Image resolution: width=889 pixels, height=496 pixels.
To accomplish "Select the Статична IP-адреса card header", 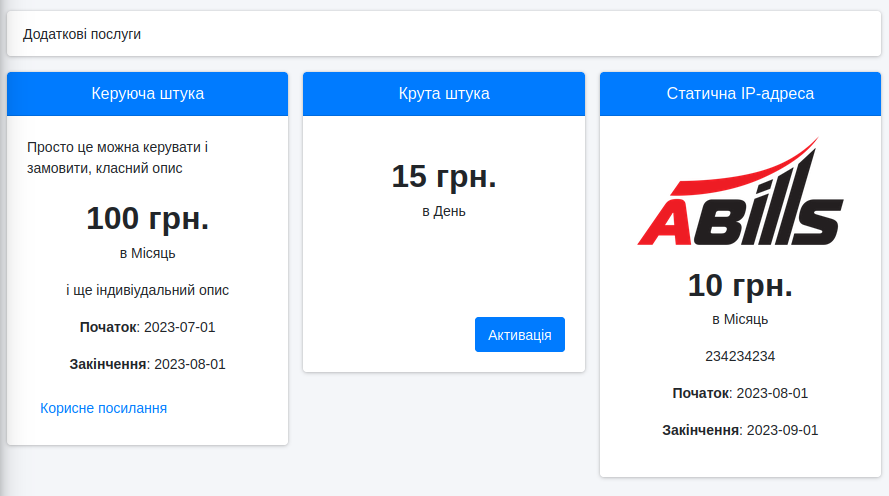I will tap(740, 94).
